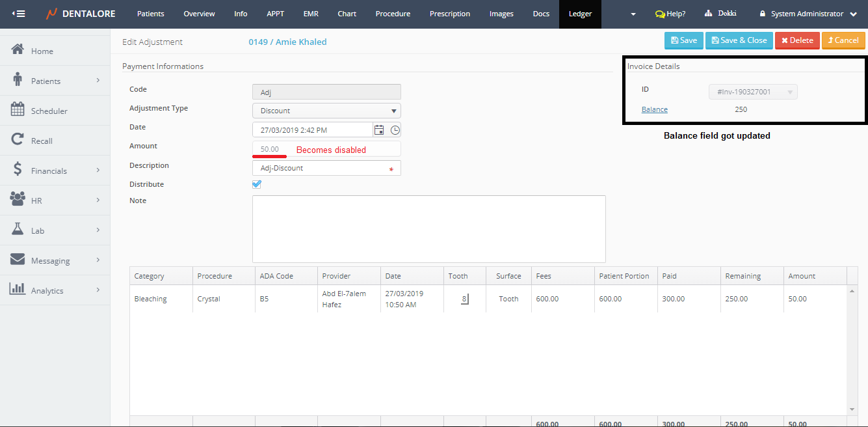Viewport: 868px width, 427px height.
Task: Click the Help chat icon
Action: point(660,14)
